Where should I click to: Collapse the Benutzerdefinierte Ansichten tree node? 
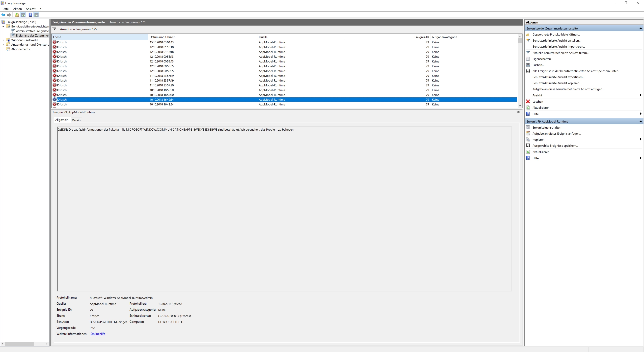point(3,26)
